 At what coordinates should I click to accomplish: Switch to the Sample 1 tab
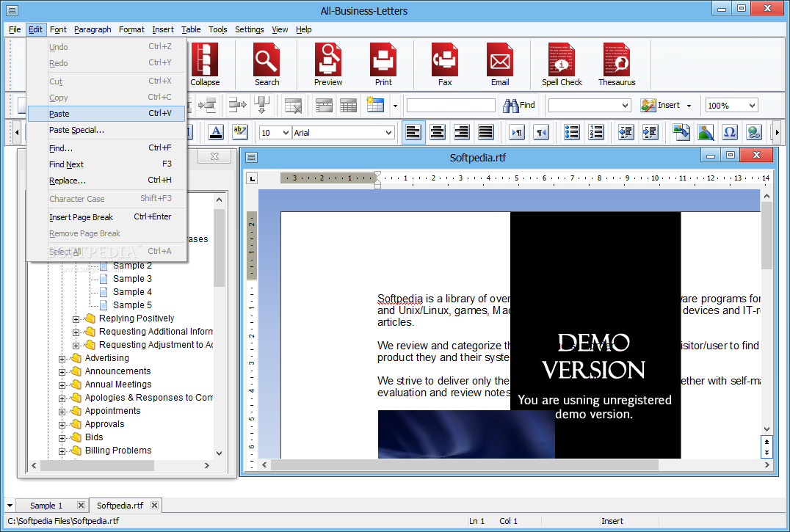(46, 506)
